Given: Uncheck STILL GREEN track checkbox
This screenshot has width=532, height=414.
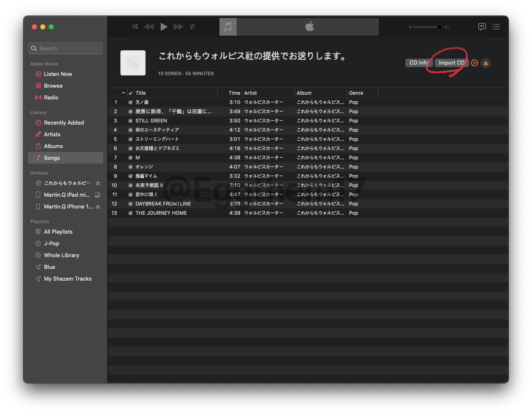Looking at the screenshot, I should tap(130, 121).
